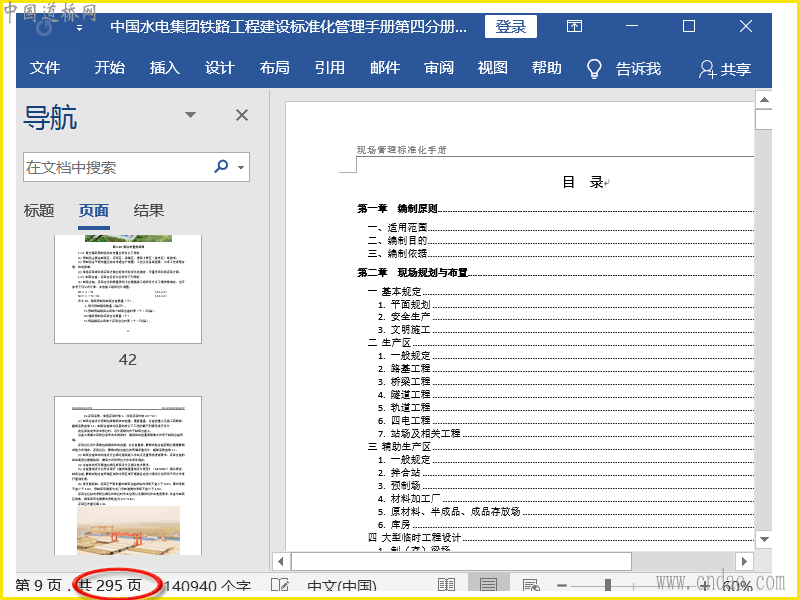Open the 文件 (File) menu
The image size is (800, 600).
(x=45, y=68)
